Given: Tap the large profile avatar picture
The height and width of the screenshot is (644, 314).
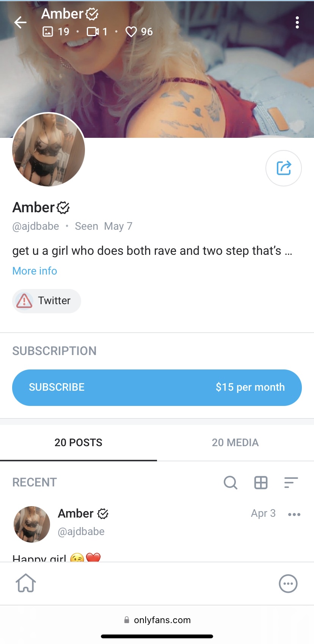Looking at the screenshot, I should click(x=49, y=150).
